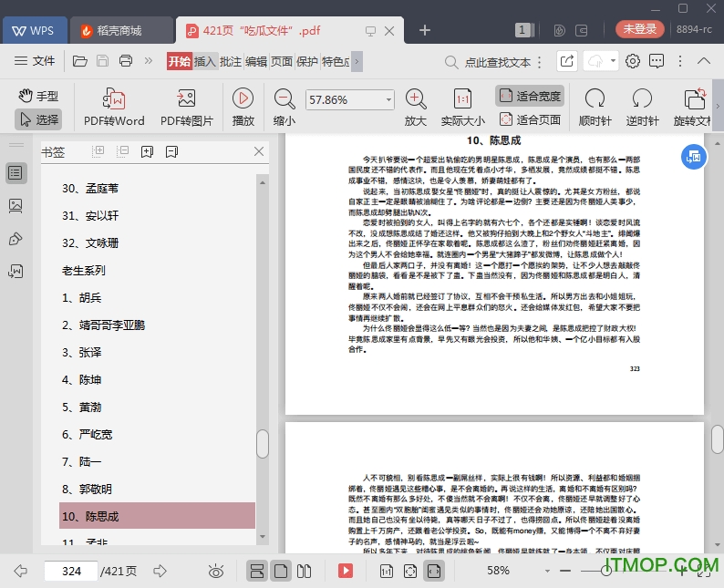Click the 未登录 login button
Viewport: 724px width, 588px height.
[640, 29]
